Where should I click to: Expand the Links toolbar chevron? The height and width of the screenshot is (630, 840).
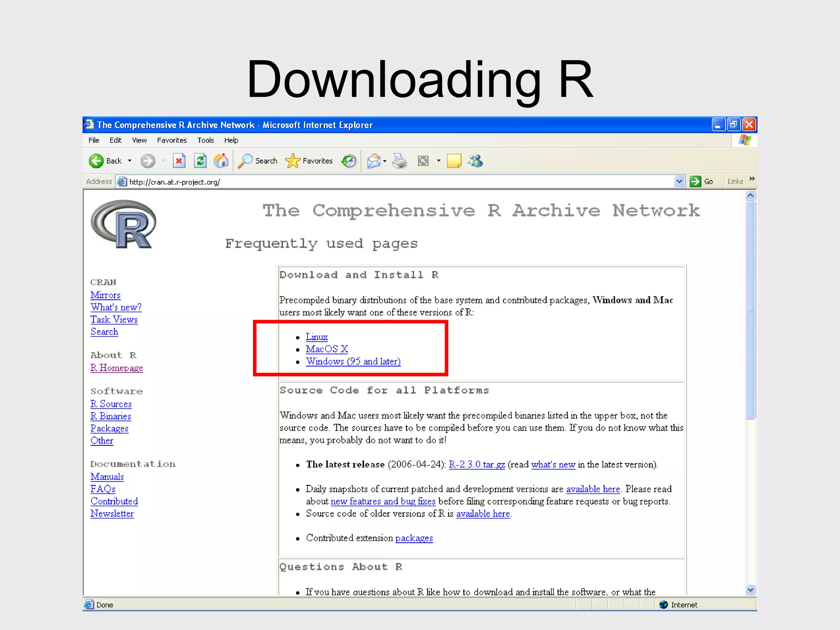(x=752, y=179)
